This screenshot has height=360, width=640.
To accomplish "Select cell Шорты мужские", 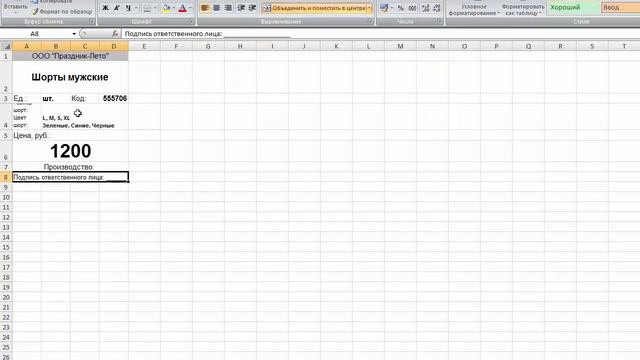I will [x=70, y=77].
